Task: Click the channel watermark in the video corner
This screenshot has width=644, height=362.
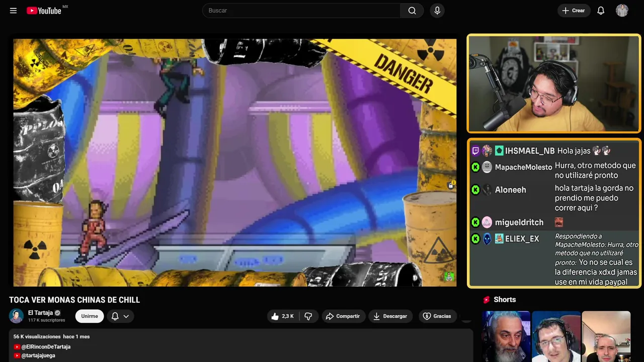Action: pos(449,276)
